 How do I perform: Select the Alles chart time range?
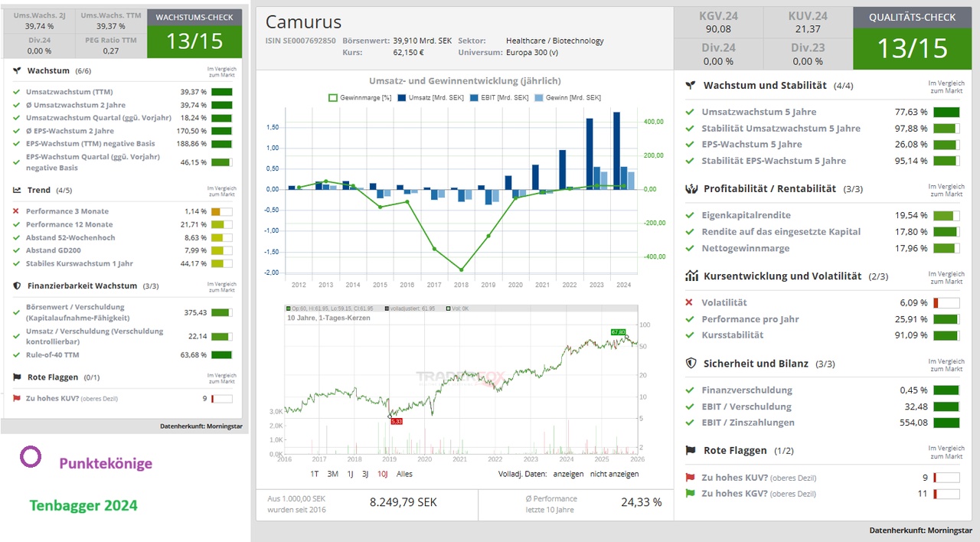coord(404,474)
